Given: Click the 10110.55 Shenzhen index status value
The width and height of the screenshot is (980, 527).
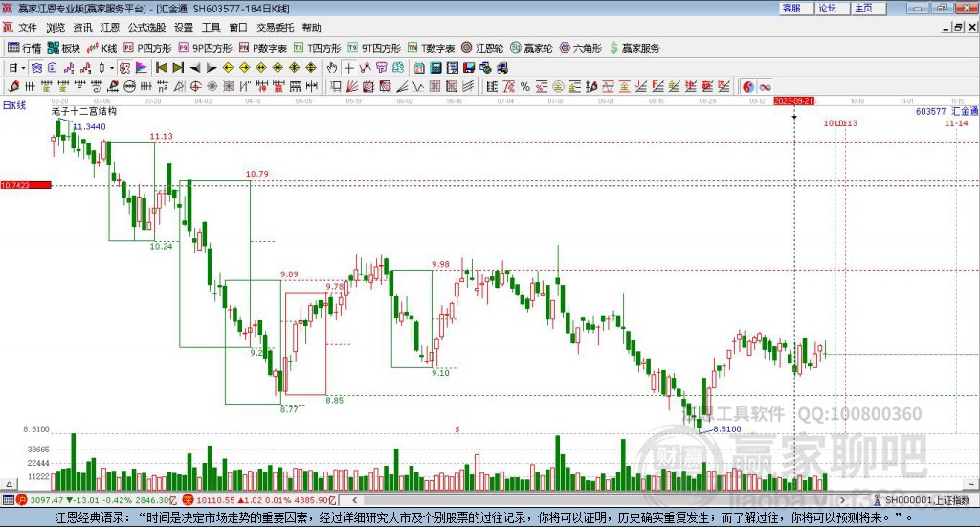Looking at the screenshot, I should 216,500.
